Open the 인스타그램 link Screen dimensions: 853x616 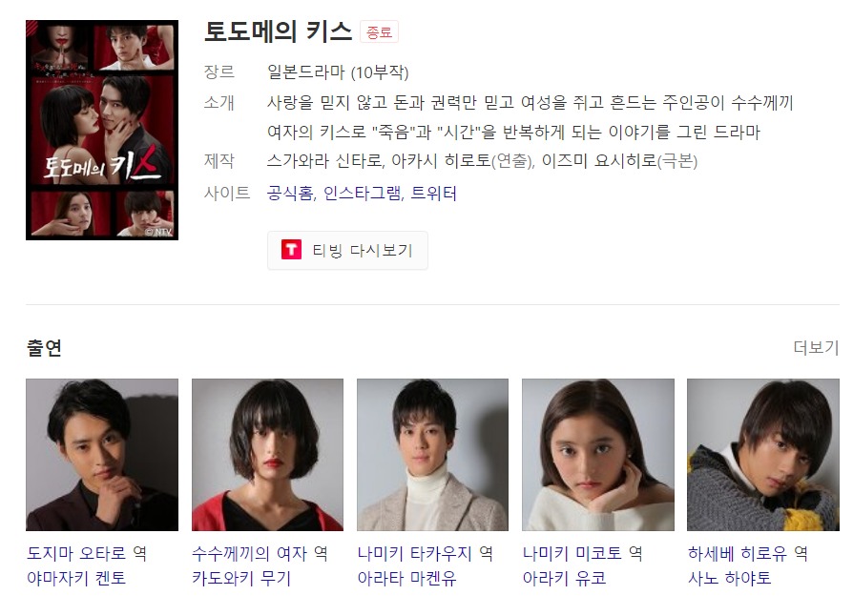coord(364,193)
